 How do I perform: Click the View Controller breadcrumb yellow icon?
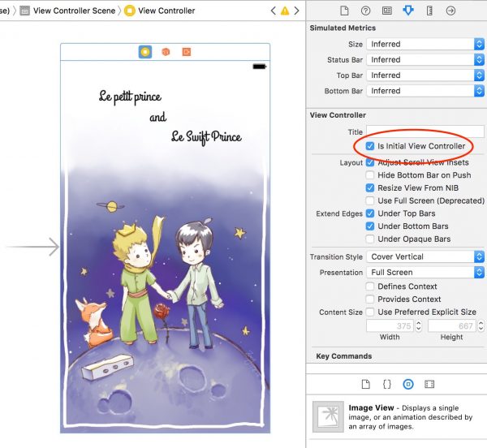coord(130,11)
